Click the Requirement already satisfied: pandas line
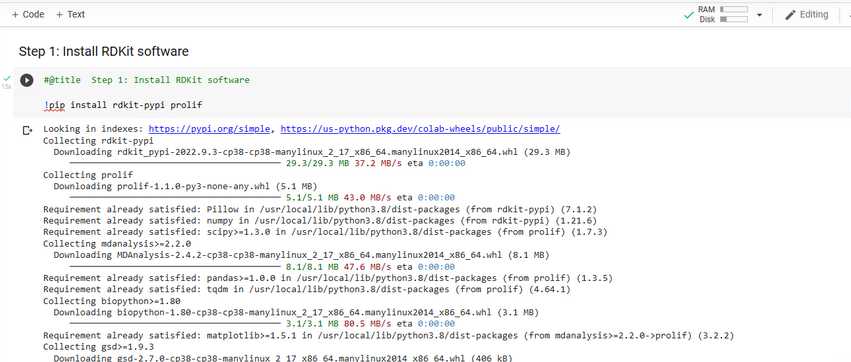Viewport: 851px width, 362px height. point(328,278)
